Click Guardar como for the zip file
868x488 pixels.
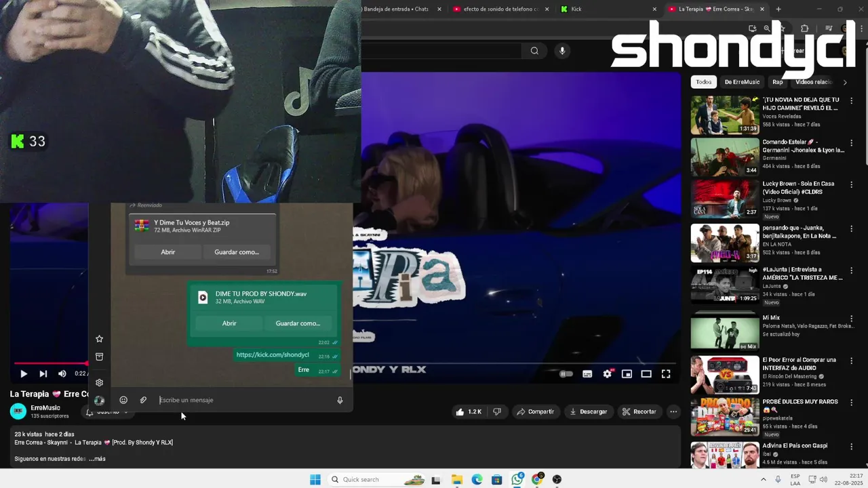[x=237, y=252]
